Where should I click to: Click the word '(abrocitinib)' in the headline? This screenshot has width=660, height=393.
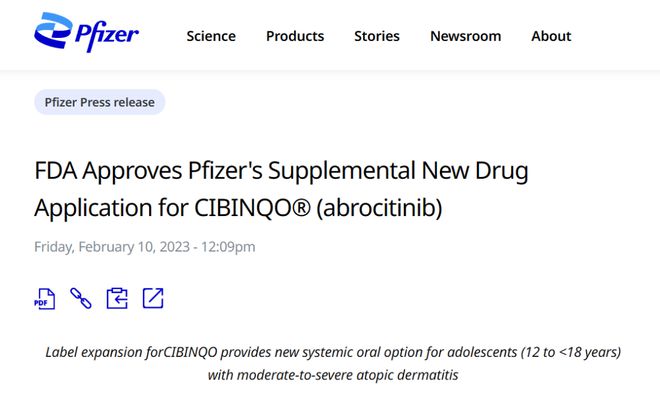pos(379,208)
